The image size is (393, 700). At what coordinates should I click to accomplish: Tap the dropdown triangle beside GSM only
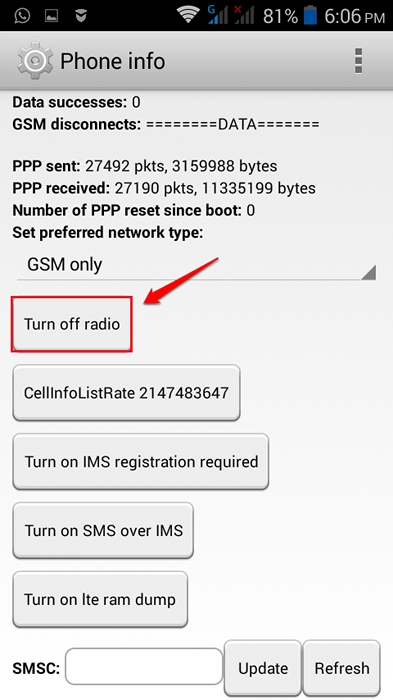pos(368,272)
